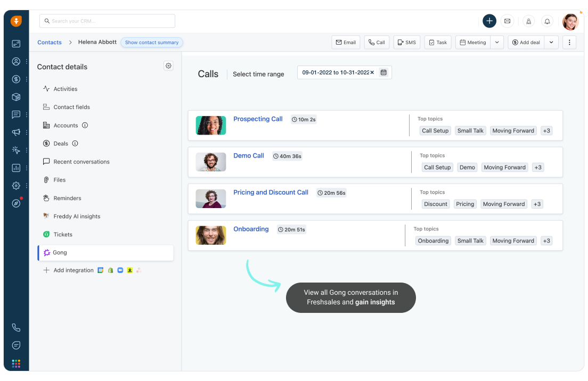Image resolution: width=588 pixels, height=381 pixels.
Task: Open contact details settings gear
Action: [168, 66]
